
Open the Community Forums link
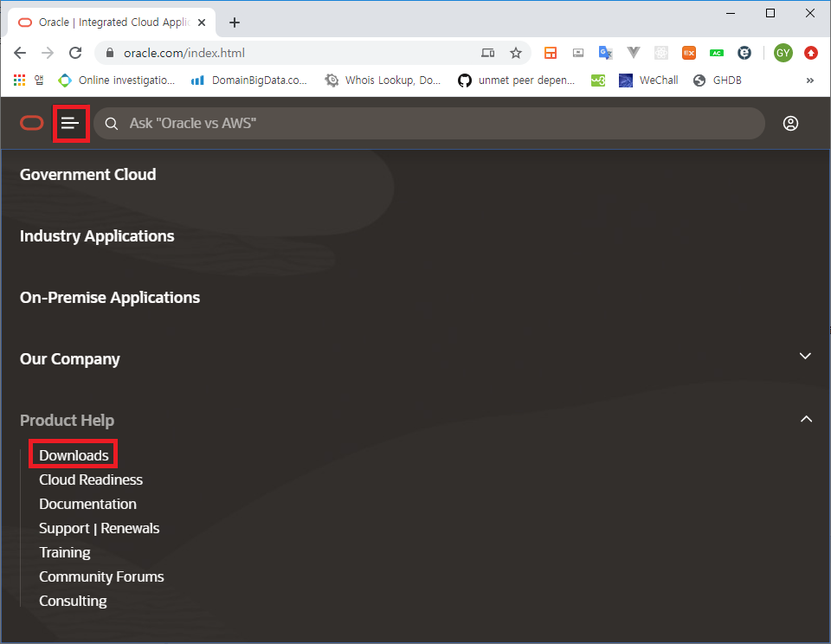(101, 576)
